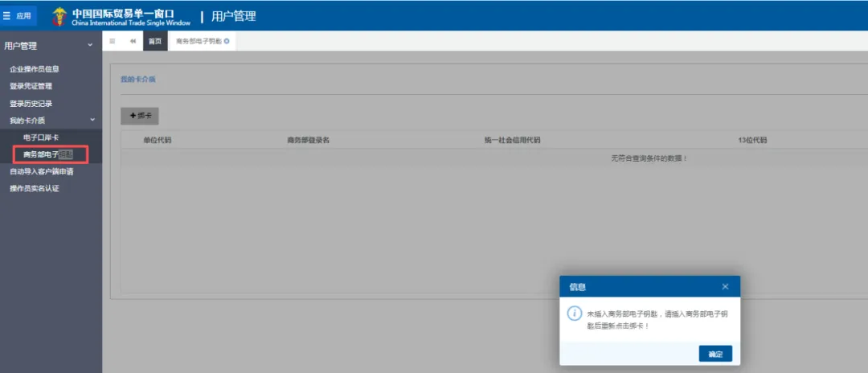Click the 统一社会信用代码 column header
868x373 pixels.
pyautogui.click(x=512, y=140)
